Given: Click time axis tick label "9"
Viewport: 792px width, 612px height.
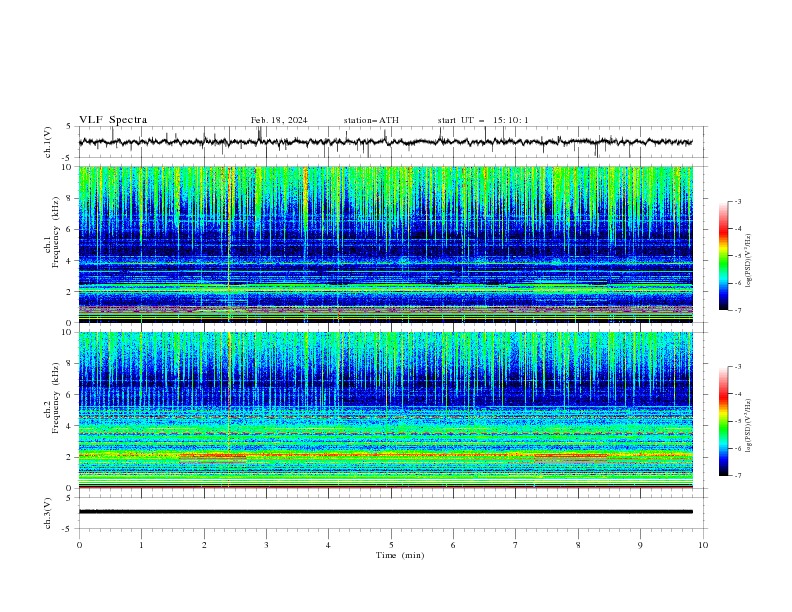Looking at the screenshot, I should click(640, 545).
